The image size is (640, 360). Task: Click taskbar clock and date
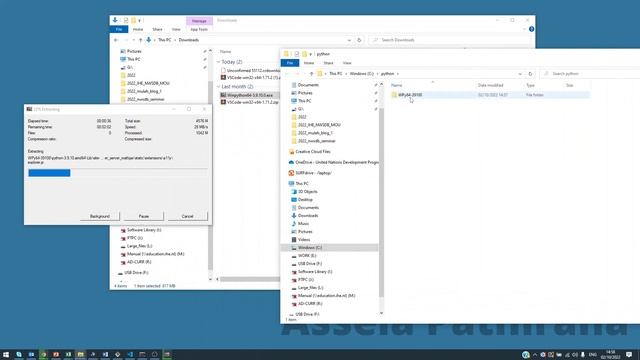(611, 355)
